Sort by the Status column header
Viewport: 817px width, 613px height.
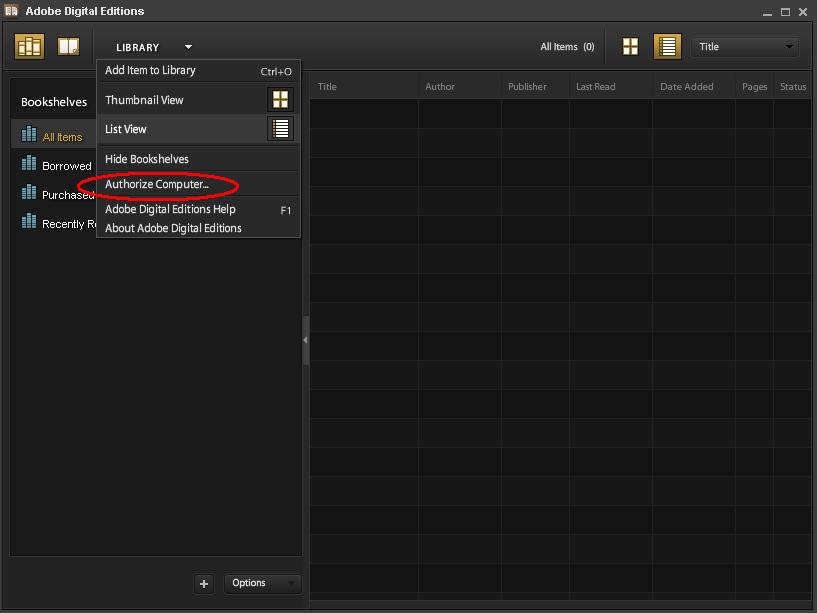(793, 87)
